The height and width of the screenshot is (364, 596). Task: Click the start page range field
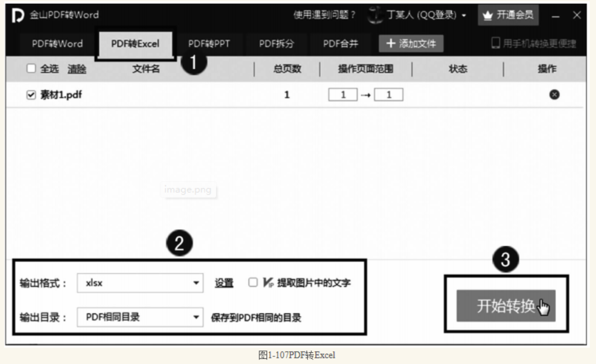pos(343,95)
